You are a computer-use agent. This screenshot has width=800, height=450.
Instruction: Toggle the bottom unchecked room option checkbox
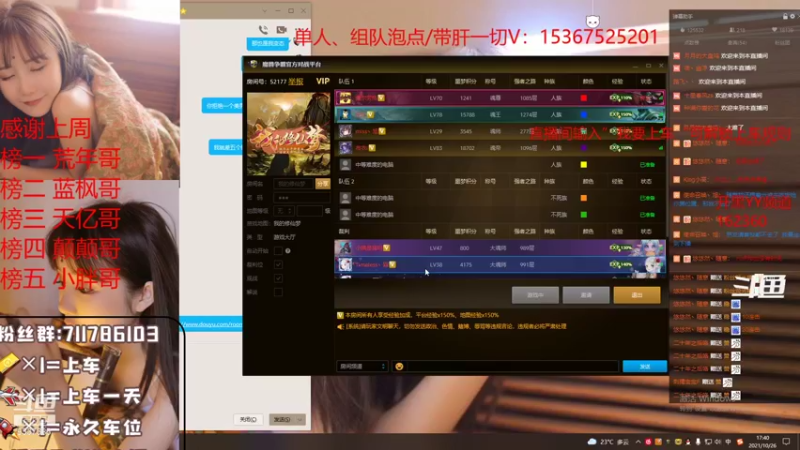pyautogui.click(x=278, y=292)
